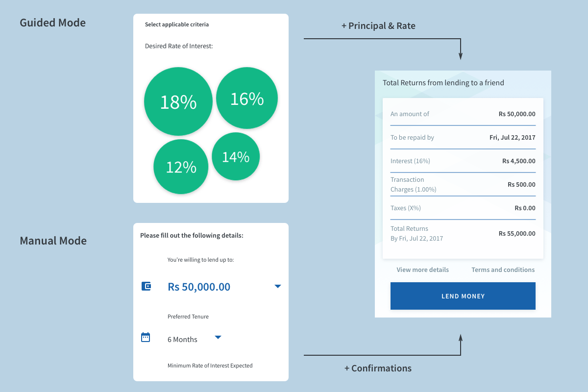This screenshot has height=392, width=588.
Task: Click the Transaction Charges row
Action: coord(463,184)
